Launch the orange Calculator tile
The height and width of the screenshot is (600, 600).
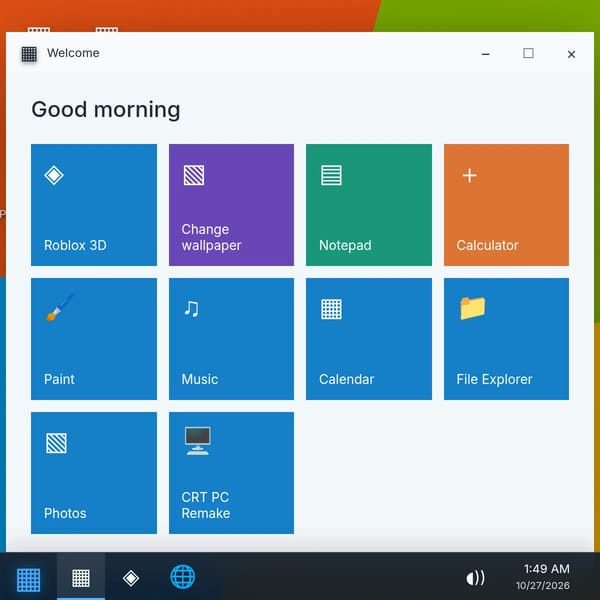[506, 205]
